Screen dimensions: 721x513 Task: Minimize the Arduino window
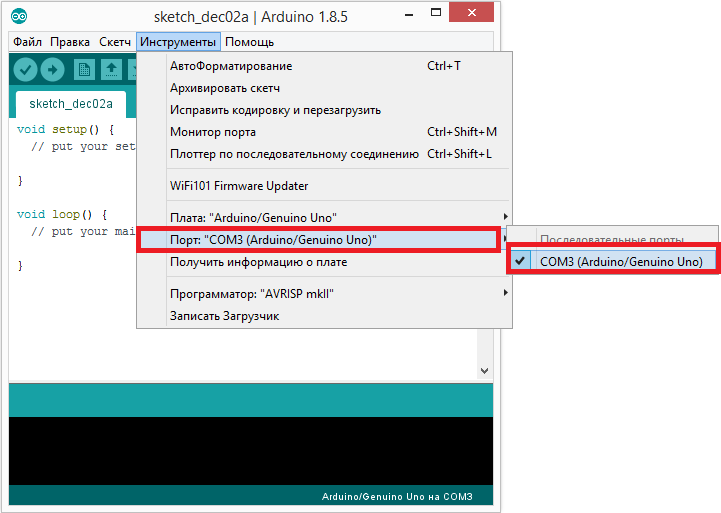(408, 15)
